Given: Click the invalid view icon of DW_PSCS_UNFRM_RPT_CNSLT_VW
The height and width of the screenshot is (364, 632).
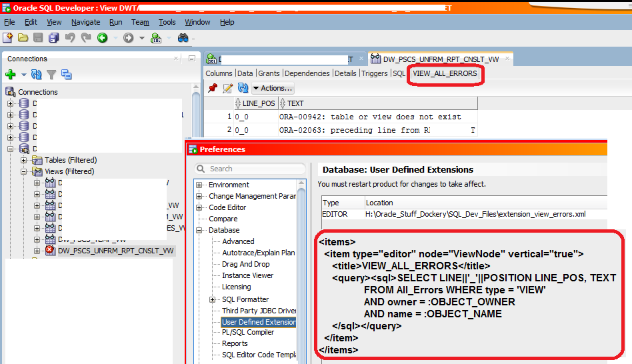Looking at the screenshot, I should point(50,250).
